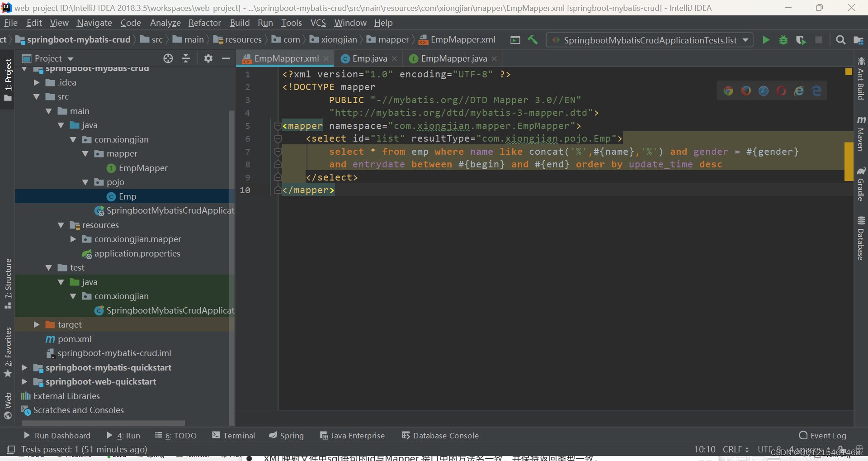This screenshot has width=868, height=461.
Task: Open the VCS menu
Action: 318,23
